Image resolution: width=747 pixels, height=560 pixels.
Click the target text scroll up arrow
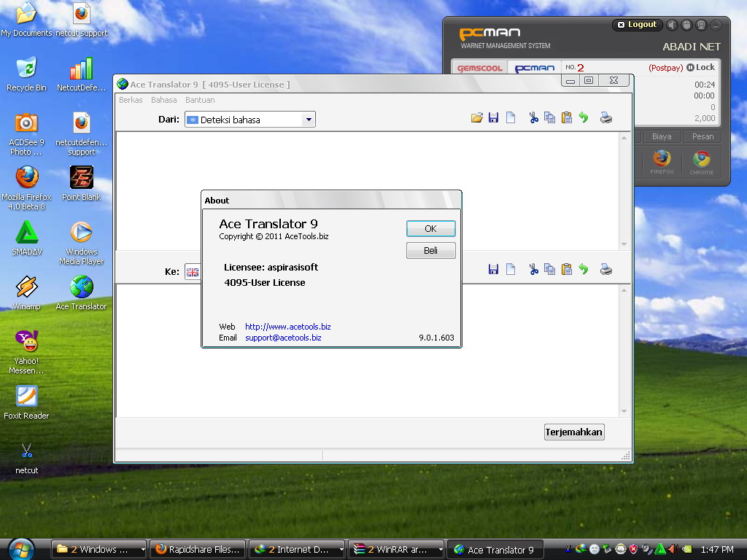[x=624, y=290]
